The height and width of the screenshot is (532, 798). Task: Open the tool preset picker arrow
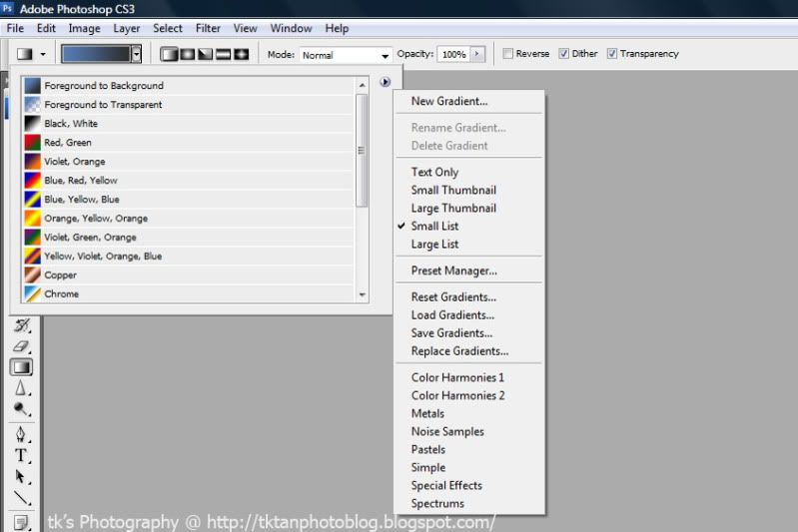(43, 54)
